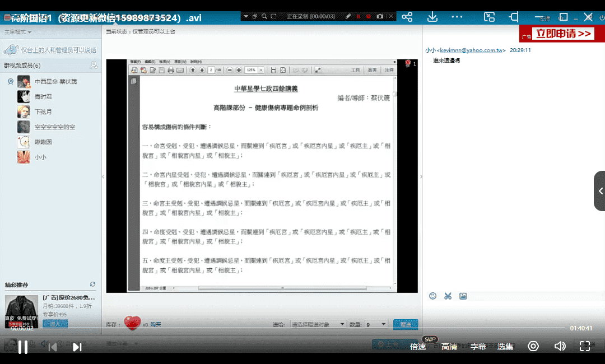Click the emoji smiley icon in chat

coord(432,296)
